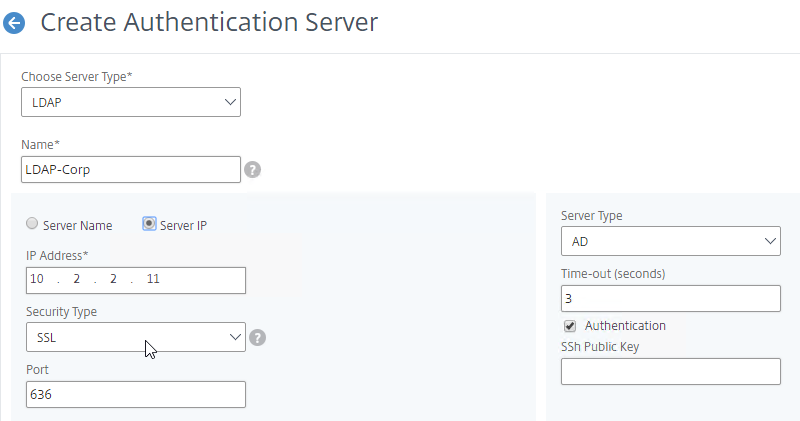This screenshot has width=800, height=421.
Task: Click the Name field containing LDAP-Corp
Action: click(131, 169)
